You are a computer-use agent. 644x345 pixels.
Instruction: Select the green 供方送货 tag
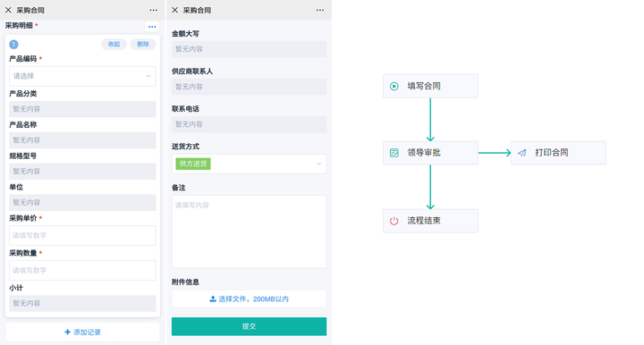tap(193, 164)
